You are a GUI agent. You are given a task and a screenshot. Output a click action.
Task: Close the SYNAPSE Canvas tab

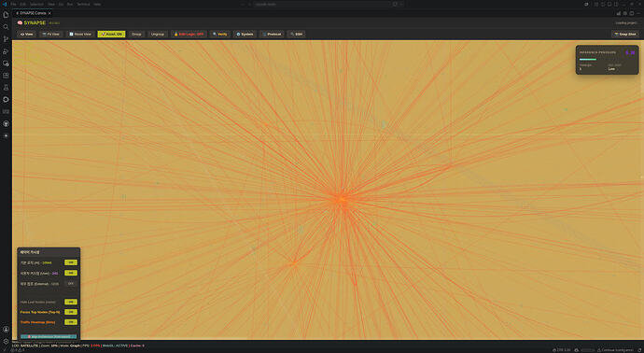(49, 13)
